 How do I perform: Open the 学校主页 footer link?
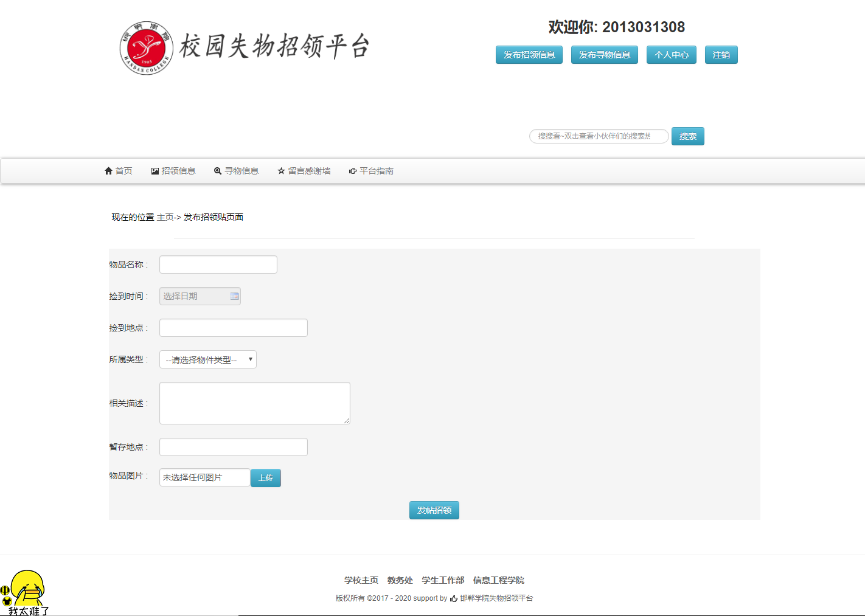(361, 580)
